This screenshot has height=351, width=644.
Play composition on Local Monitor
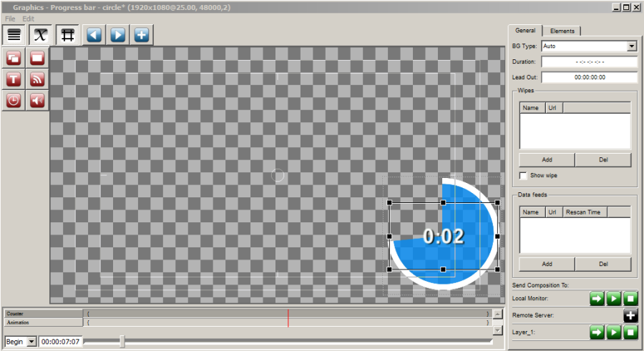614,298
